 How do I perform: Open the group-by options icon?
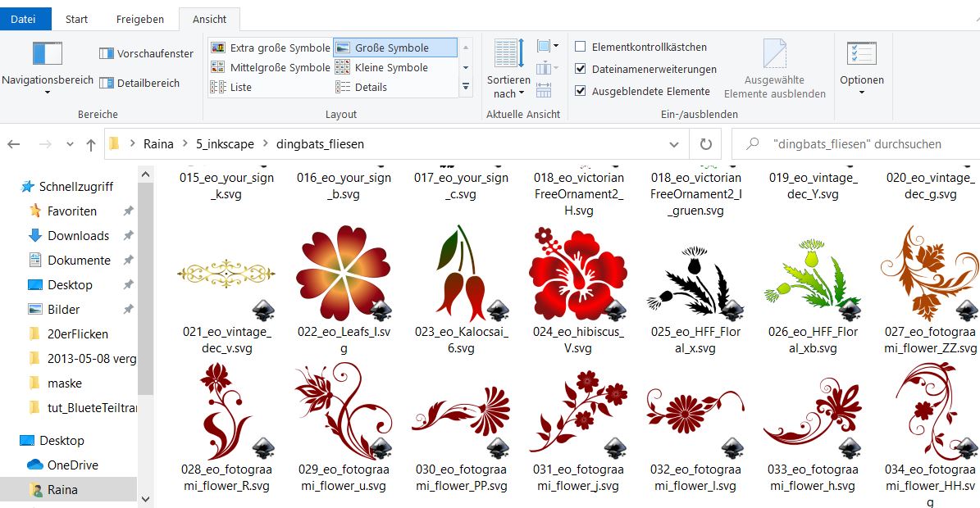tap(547, 46)
